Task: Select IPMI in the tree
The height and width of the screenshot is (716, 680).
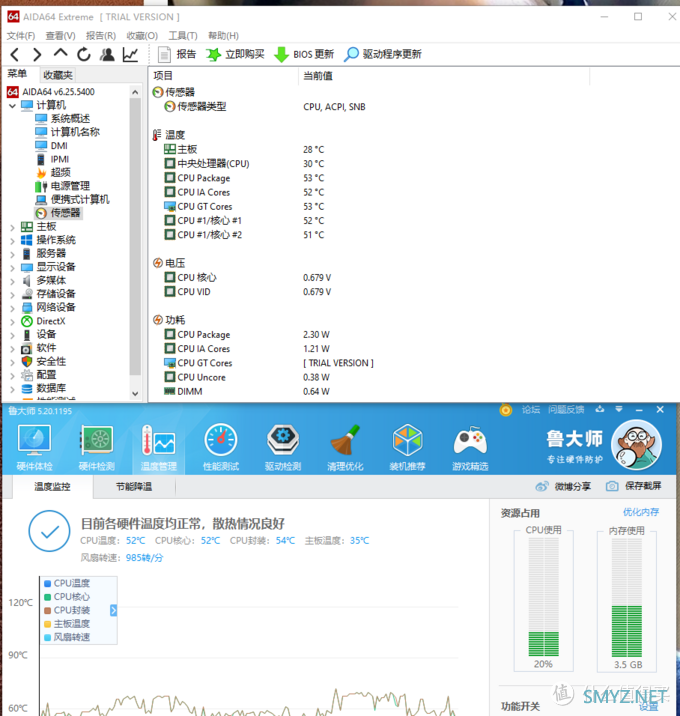Action: coord(52,159)
